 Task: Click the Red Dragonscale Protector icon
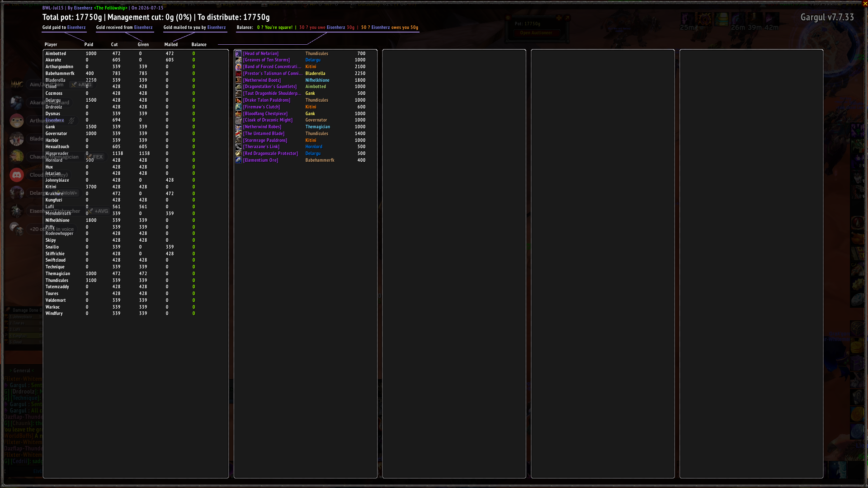(x=238, y=154)
